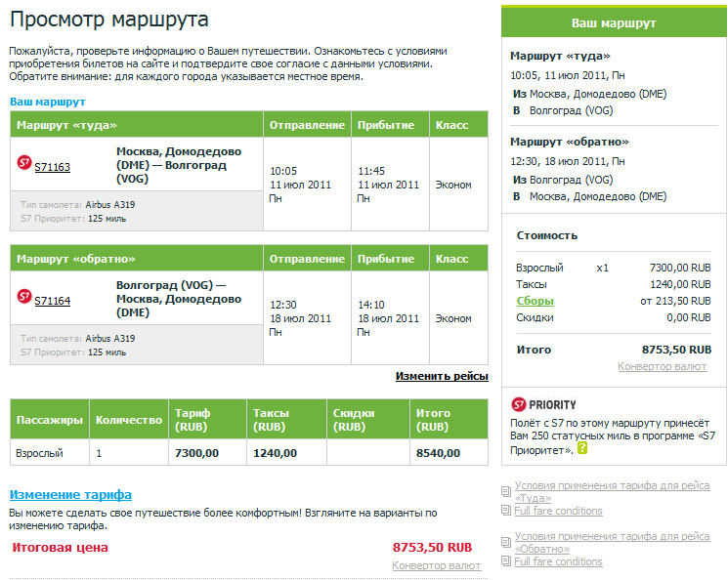Open Full fare conditions link under «Туда»
Image resolution: width=728 pixels, height=580 pixels.
point(558,511)
